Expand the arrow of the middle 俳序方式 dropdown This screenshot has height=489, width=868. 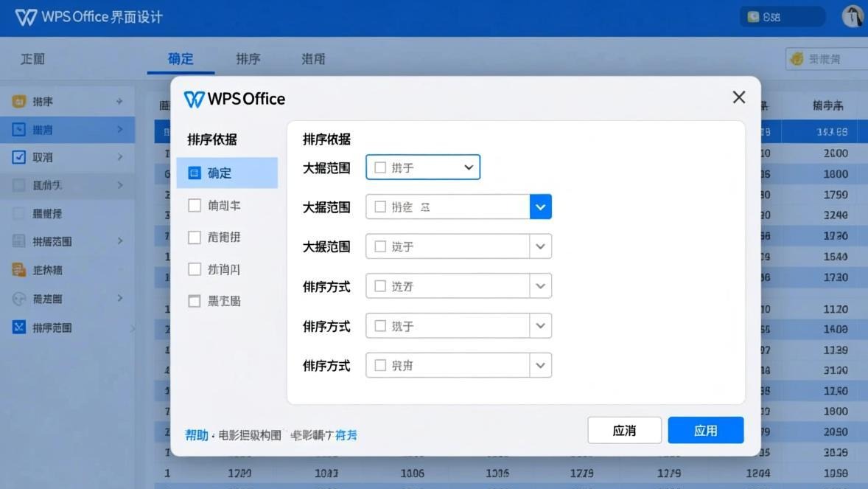pos(540,326)
